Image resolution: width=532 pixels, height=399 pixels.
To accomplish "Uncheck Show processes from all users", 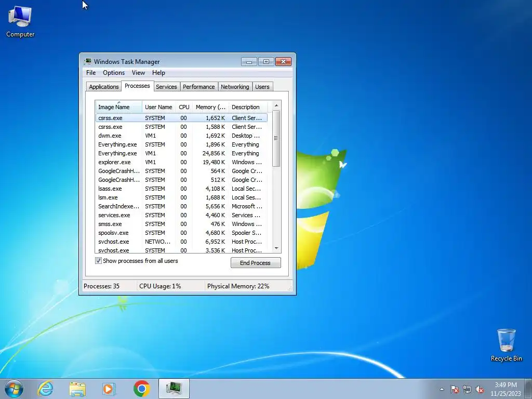I will [98, 261].
